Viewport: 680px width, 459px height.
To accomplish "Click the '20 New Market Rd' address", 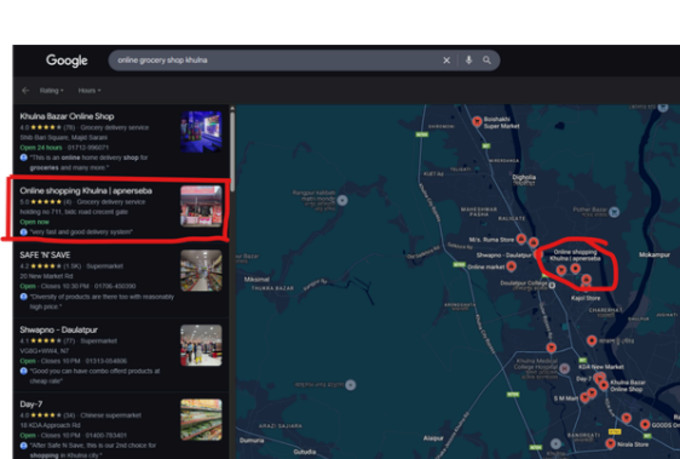I will click(x=46, y=276).
